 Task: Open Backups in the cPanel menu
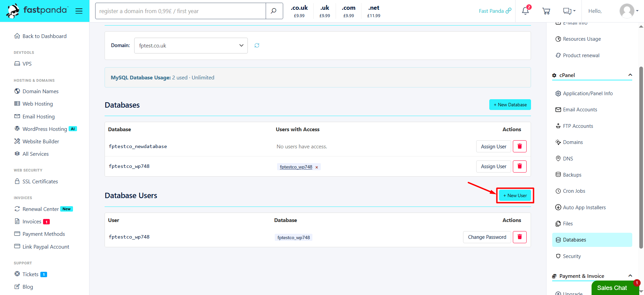tap(568, 175)
